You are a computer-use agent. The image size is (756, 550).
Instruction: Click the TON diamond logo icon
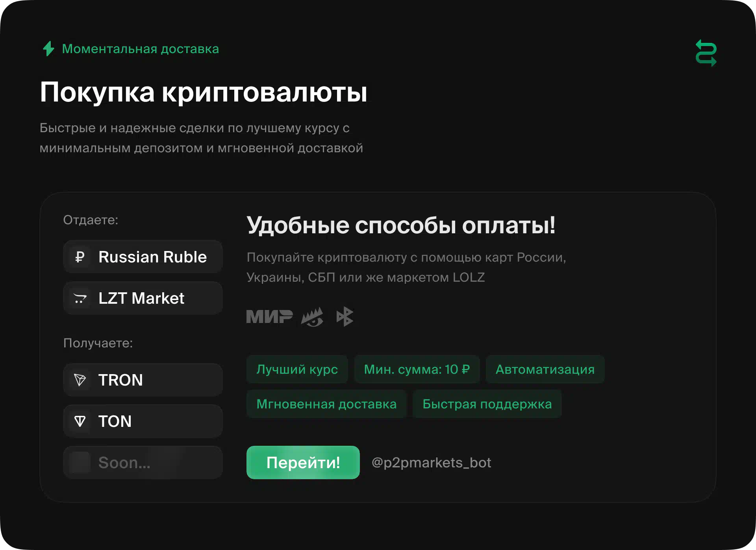click(80, 421)
